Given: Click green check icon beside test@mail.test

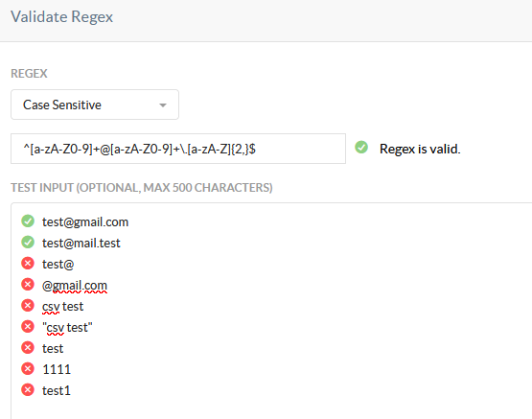Looking at the screenshot, I should point(28,243).
